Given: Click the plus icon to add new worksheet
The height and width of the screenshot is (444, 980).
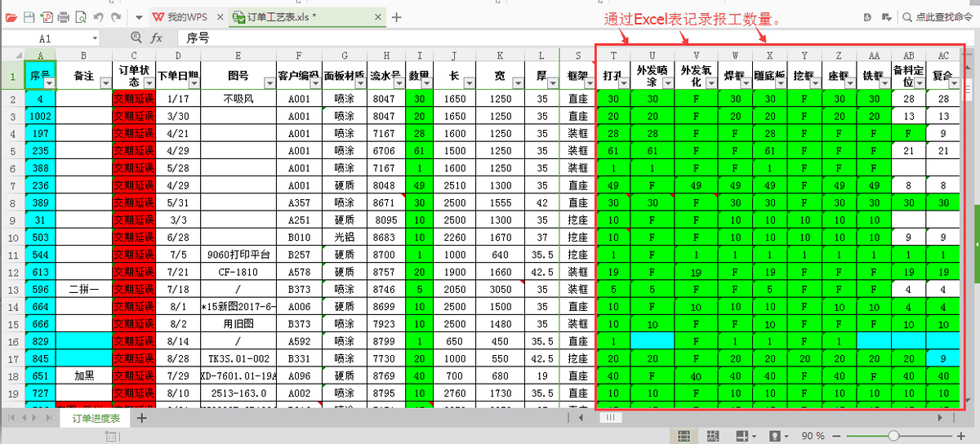Looking at the screenshot, I should (142, 419).
